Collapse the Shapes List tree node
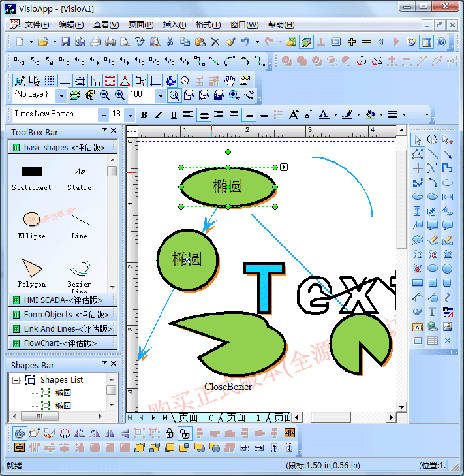Viewport: 464px width, 476px height. click(x=16, y=379)
